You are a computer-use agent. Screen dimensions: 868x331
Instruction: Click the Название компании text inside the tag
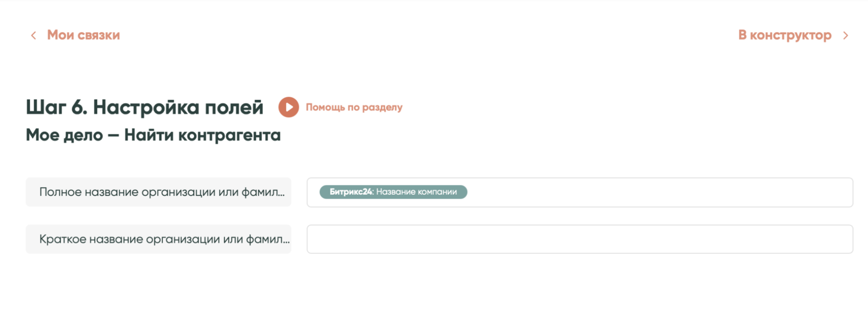416,192
